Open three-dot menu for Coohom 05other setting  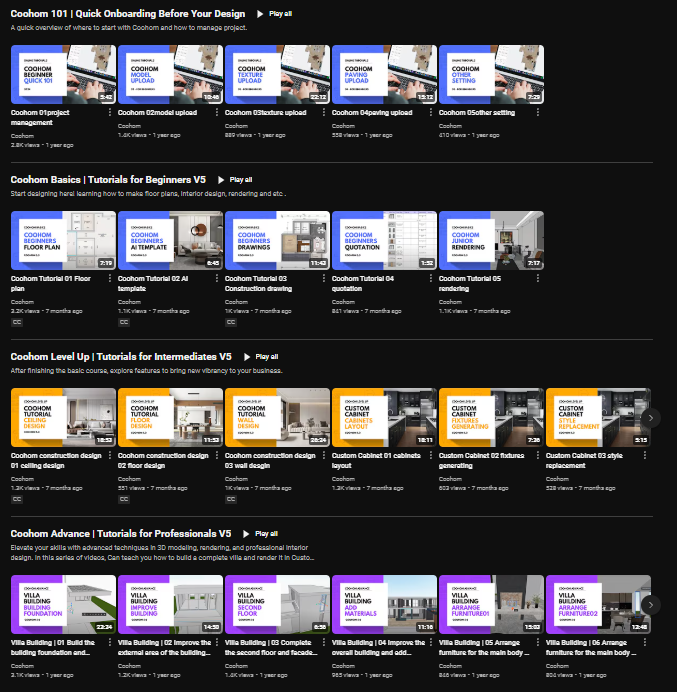[538, 113]
